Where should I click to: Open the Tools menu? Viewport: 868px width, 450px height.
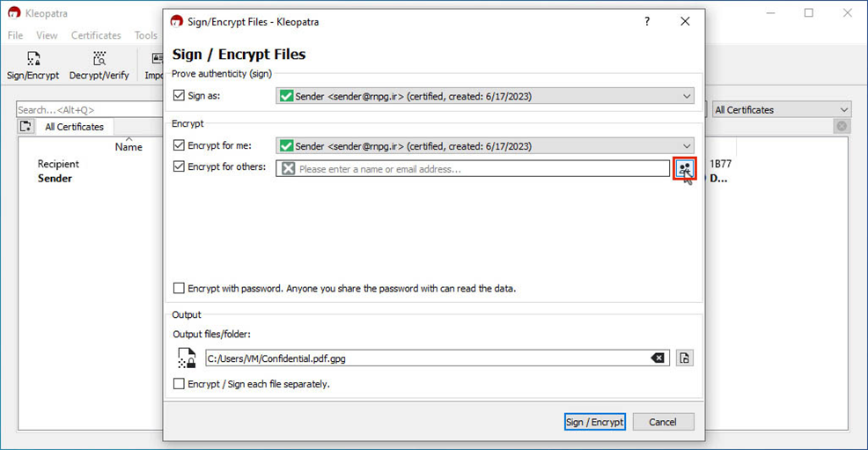tap(145, 35)
